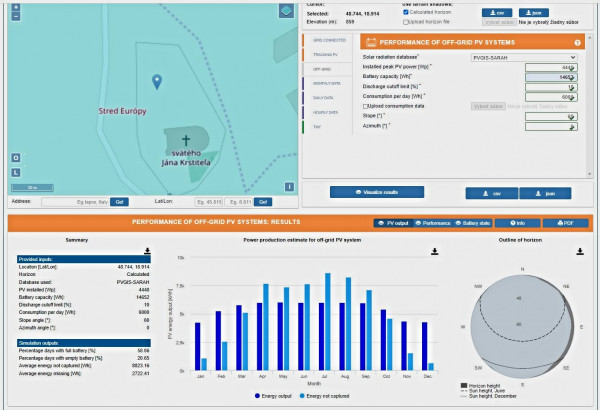
Task: Open the map info icon
Action: pyautogui.click(x=289, y=187)
